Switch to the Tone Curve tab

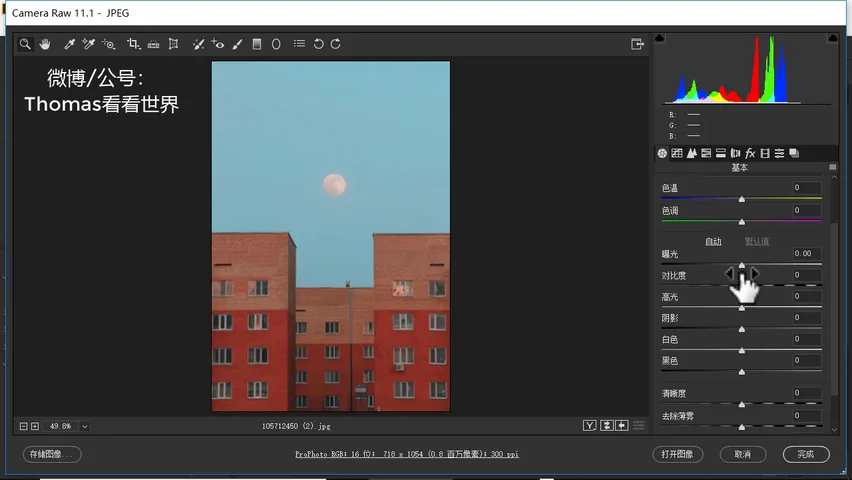676,153
